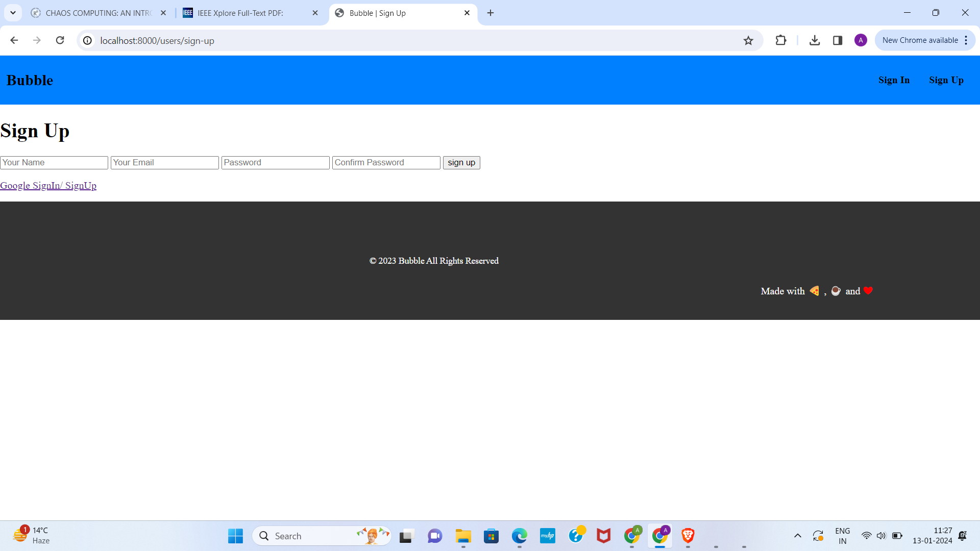Go back with the back arrow
The width and height of the screenshot is (980, 551).
pyautogui.click(x=14, y=40)
